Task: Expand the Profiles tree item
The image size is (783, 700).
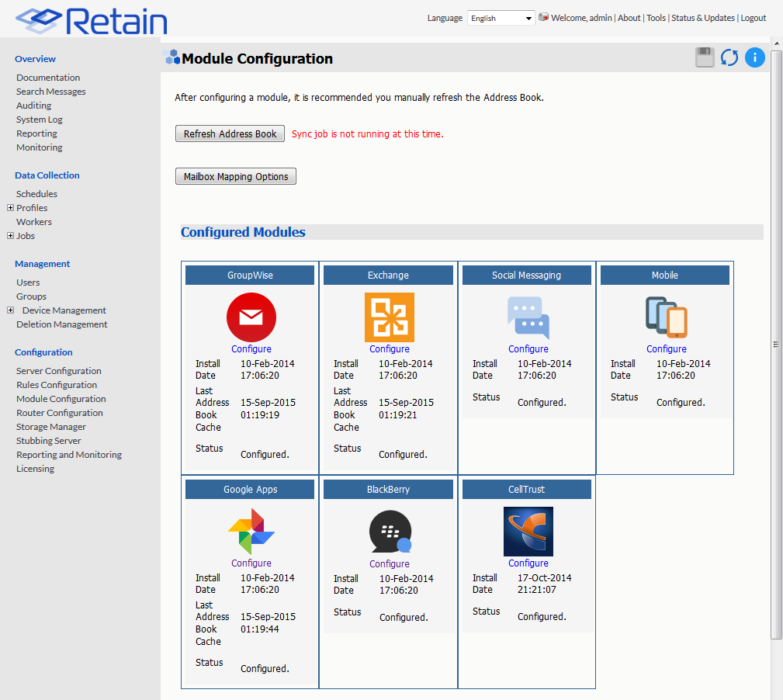Action: click(x=9, y=207)
